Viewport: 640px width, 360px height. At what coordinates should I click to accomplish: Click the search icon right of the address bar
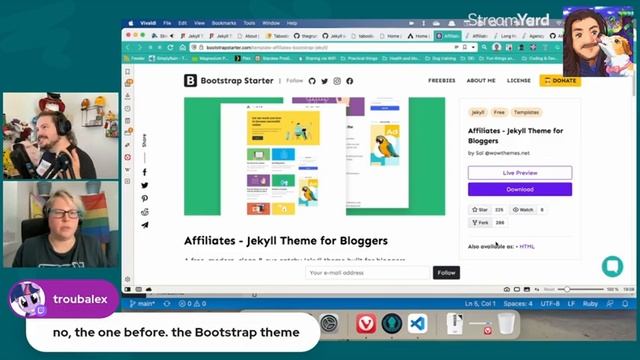click(x=484, y=47)
